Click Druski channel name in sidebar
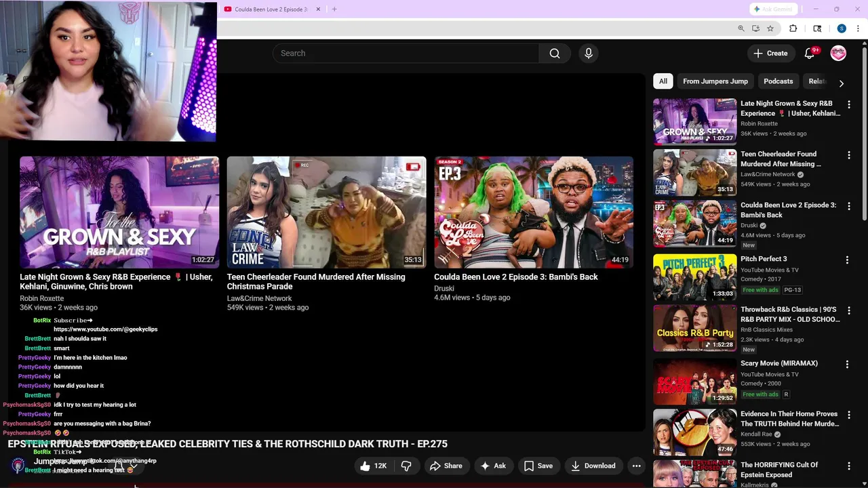This screenshot has height=488, width=868. (749, 225)
